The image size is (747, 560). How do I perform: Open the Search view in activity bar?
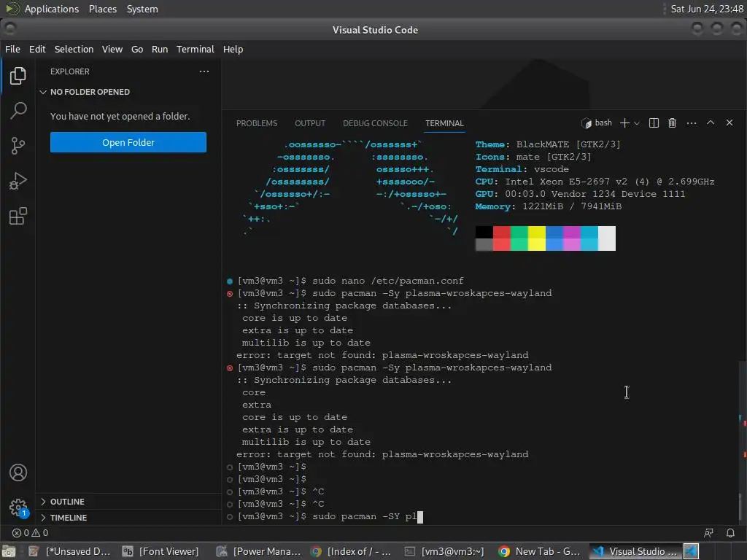(x=18, y=111)
